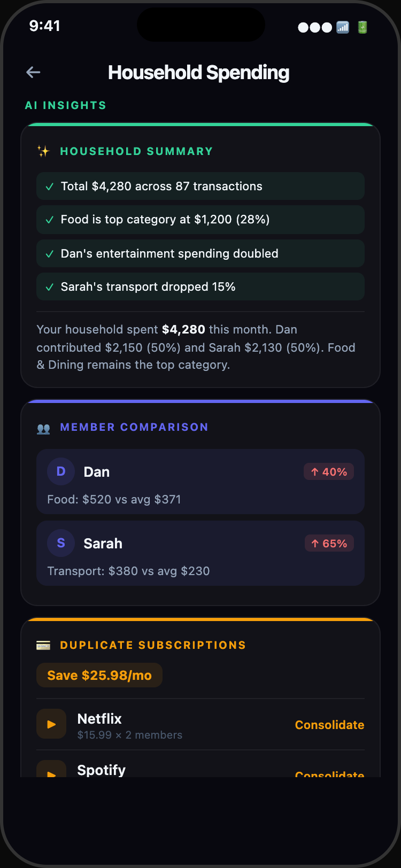Tap Consolidate for Netflix
Image resolution: width=401 pixels, height=868 pixels.
coord(329,725)
